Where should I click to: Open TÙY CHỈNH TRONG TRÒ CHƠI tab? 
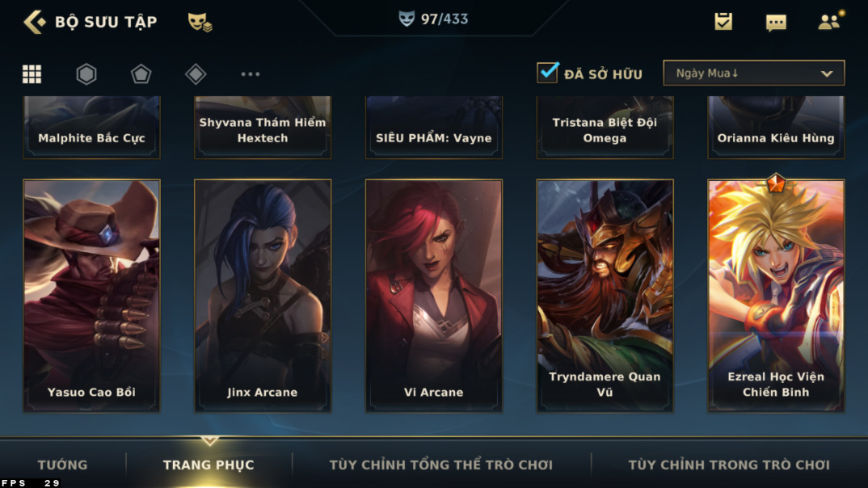pyautogui.click(x=729, y=465)
